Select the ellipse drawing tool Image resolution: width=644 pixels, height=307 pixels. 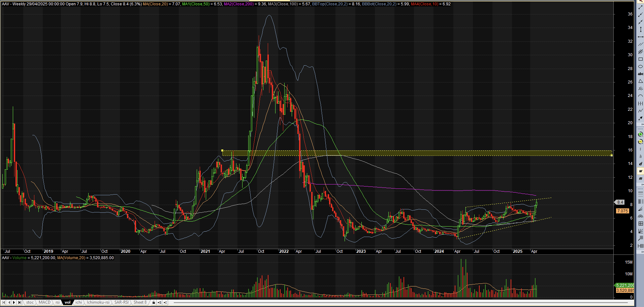click(x=640, y=67)
